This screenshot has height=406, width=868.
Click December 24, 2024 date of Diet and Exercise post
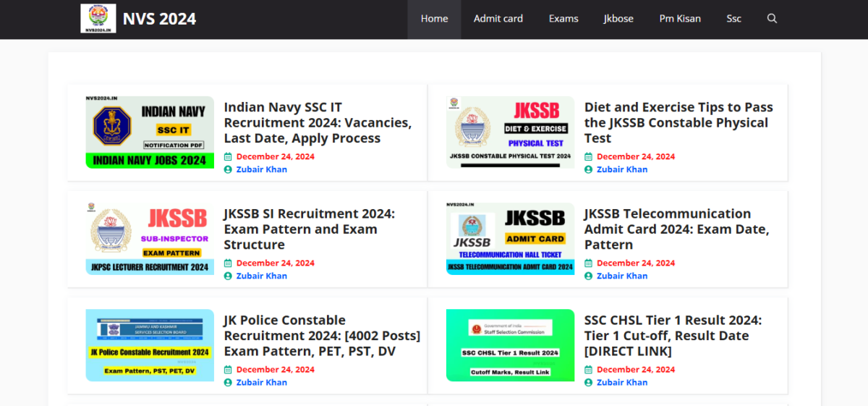(x=636, y=156)
